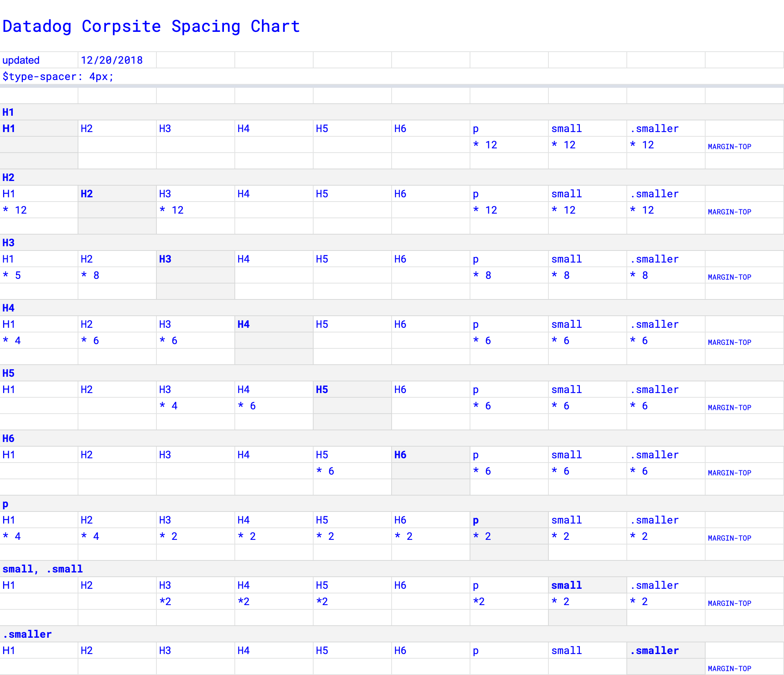Click '* 6' under H5 in H6 section
This screenshot has width=784, height=675.
pos(352,471)
